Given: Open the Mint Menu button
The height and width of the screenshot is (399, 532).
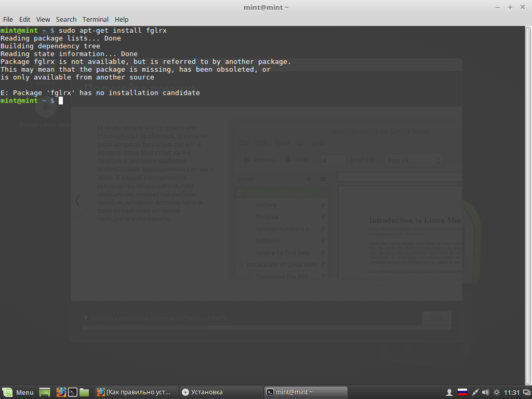Looking at the screenshot, I should click(x=18, y=392).
